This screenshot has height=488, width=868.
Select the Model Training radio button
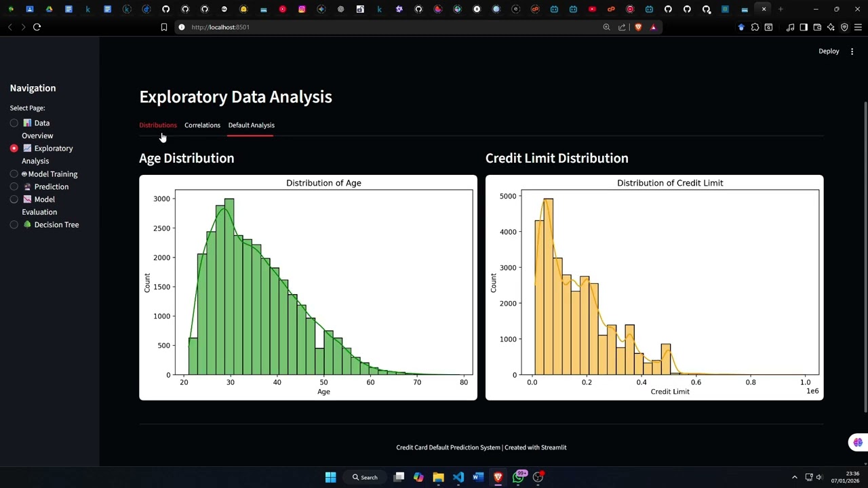14,174
